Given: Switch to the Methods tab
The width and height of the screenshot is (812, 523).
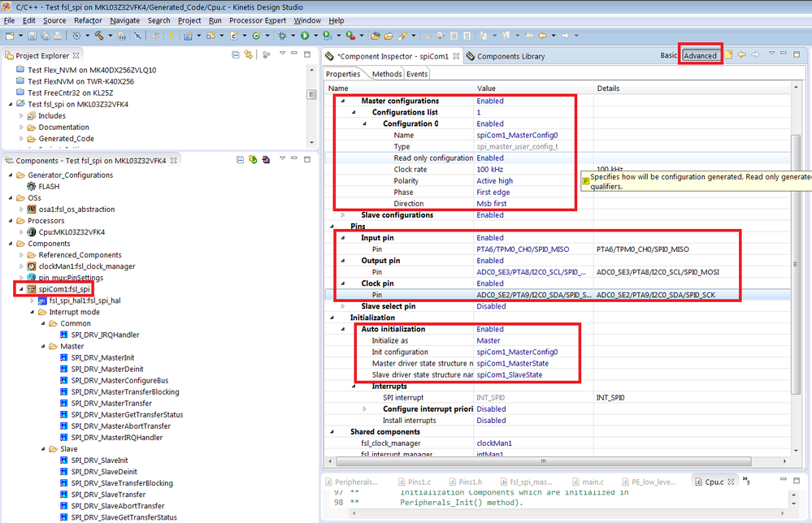Looking at the screenshot, I should click(386, 74).
